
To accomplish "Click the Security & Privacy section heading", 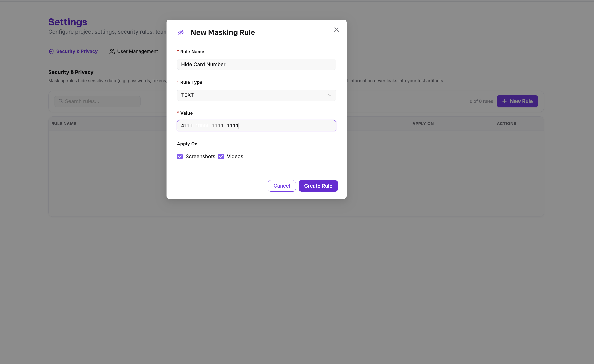I will pos(71,72).
